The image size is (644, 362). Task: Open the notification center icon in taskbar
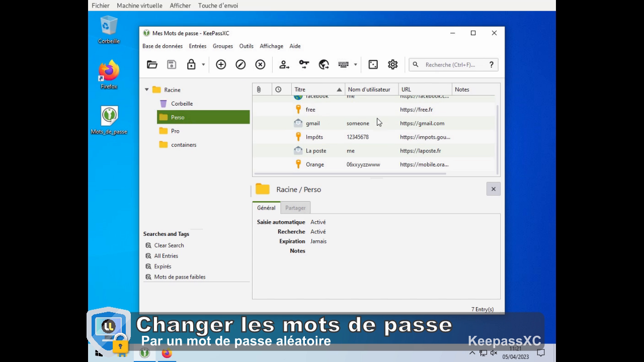tap(541, 353)
